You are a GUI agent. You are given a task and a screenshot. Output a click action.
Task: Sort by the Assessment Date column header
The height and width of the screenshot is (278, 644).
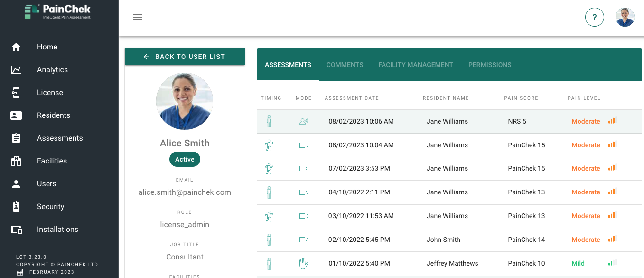pyautogui.click(x=352, y=98)
